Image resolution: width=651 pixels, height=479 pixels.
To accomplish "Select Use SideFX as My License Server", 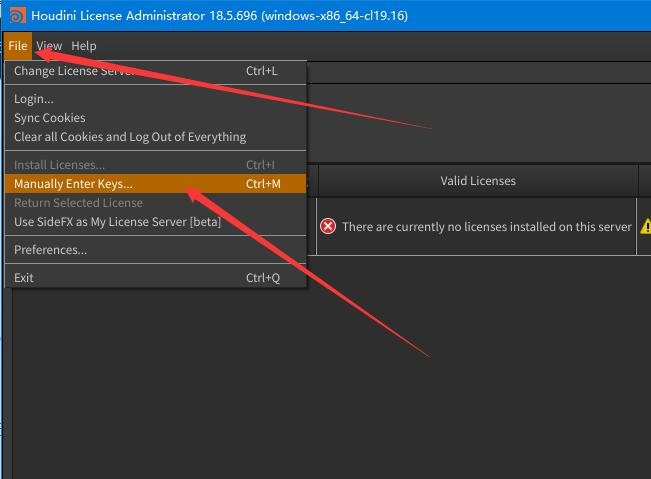I will pyautogui.click(x=117, y=221).
